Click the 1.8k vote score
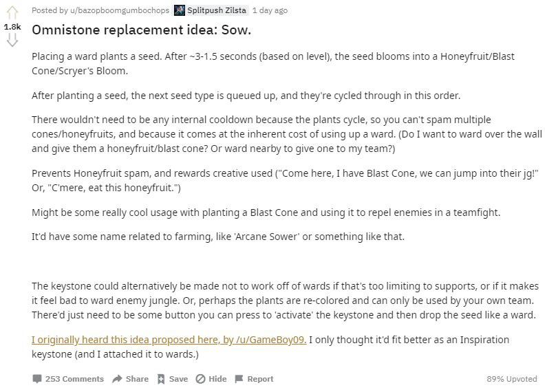547x392 pixels. 12,27
